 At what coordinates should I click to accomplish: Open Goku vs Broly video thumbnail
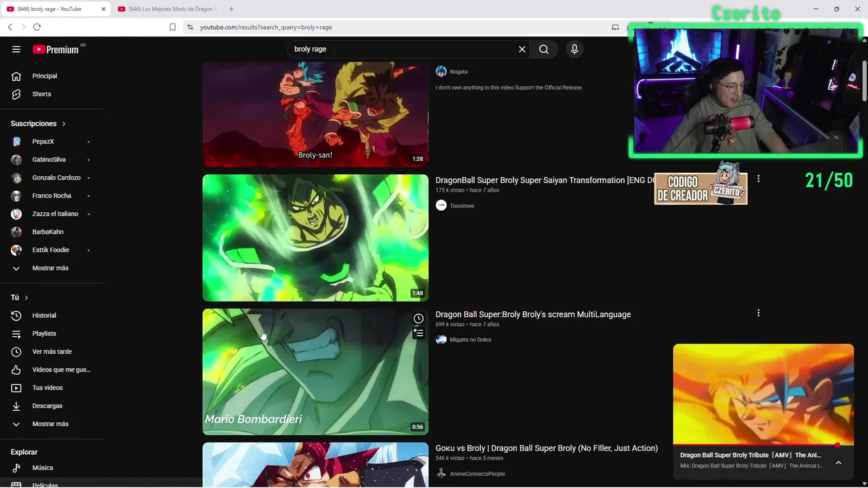(315, 465)
